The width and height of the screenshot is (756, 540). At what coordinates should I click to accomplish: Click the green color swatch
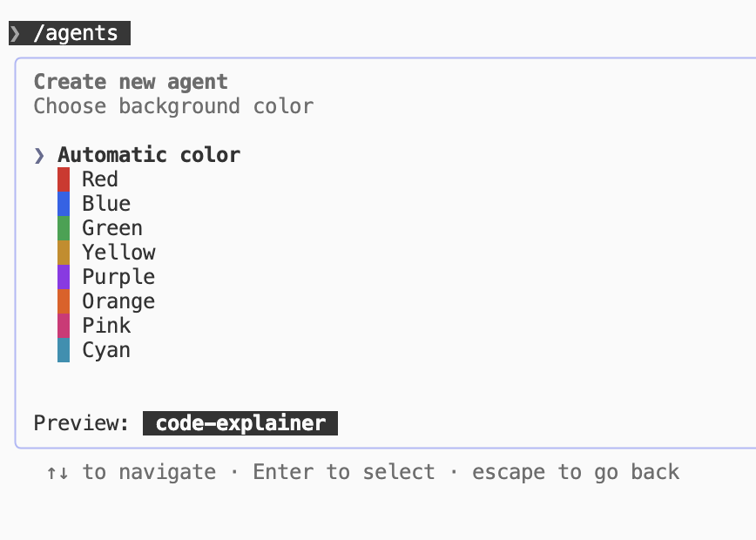coord(64,228)
